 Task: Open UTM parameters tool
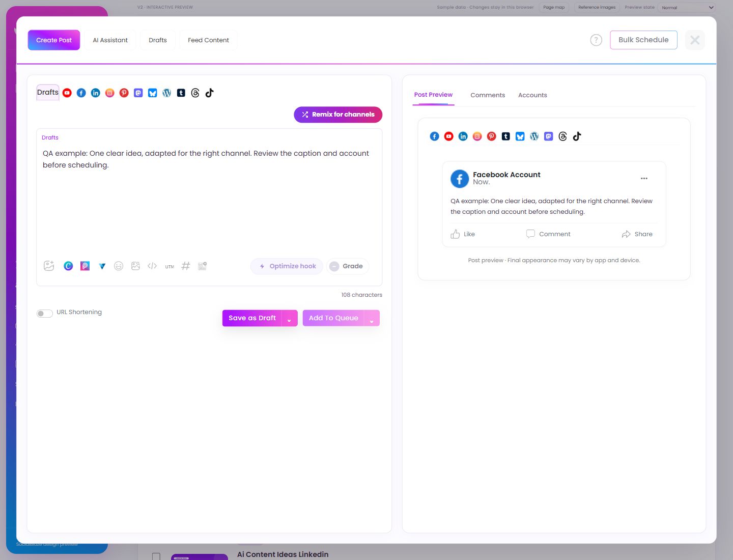click(x=170, y=266)
